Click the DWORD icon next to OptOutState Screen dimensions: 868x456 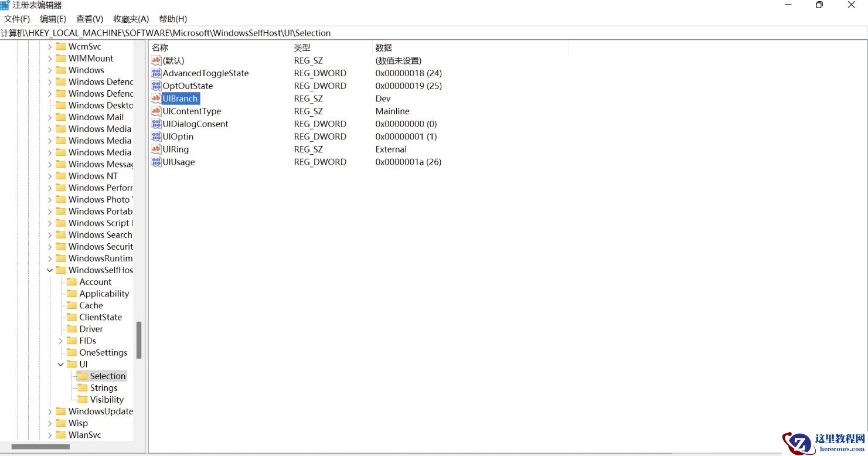click(156, 86)
